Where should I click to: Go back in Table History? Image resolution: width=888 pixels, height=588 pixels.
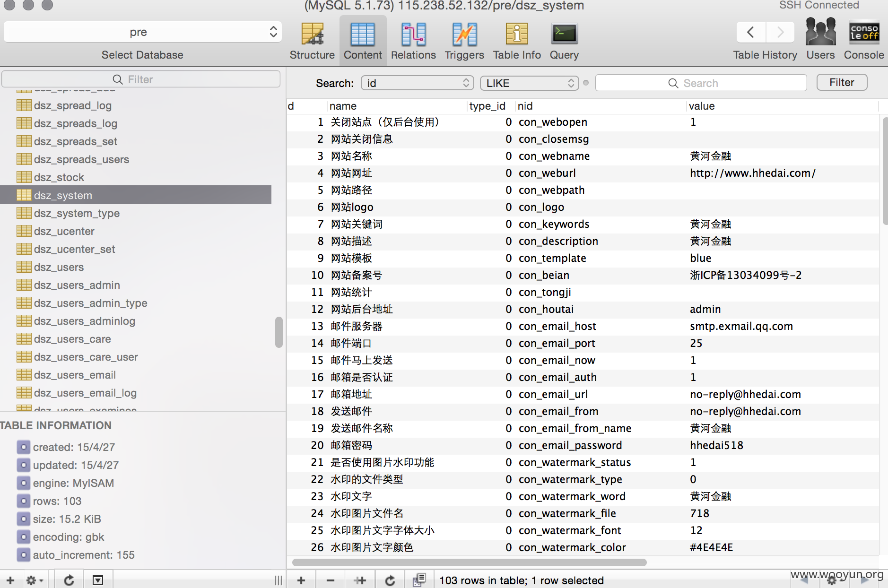[x=751, y=32]
